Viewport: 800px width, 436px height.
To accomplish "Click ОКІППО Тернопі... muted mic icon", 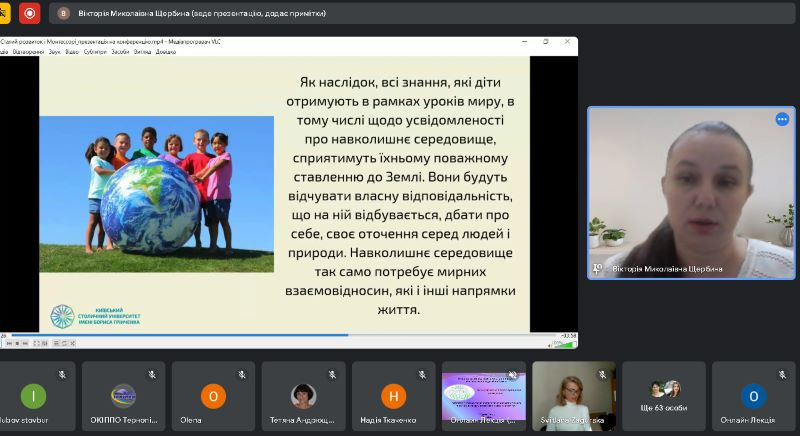I will 152,375.
